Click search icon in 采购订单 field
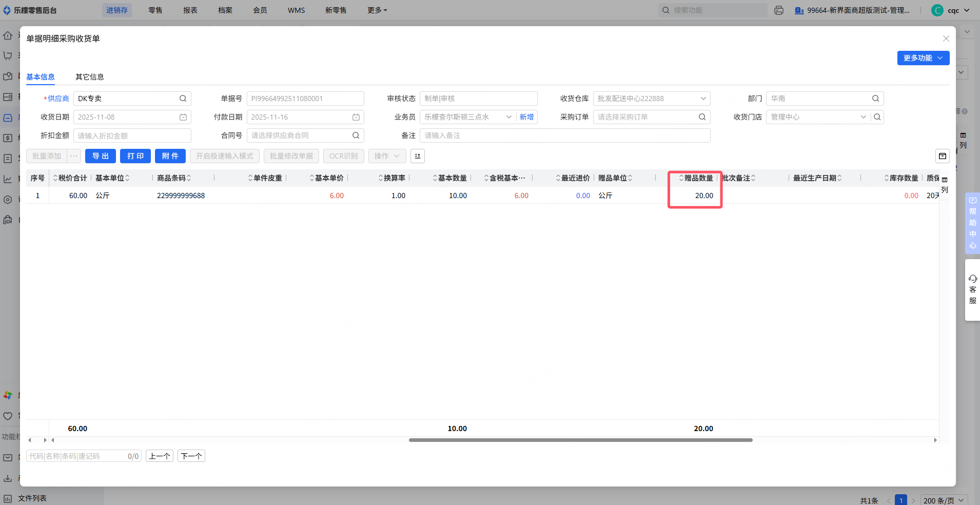Image resolution: width=980 pixels, height=505 pixels. (x=702, y=117)
